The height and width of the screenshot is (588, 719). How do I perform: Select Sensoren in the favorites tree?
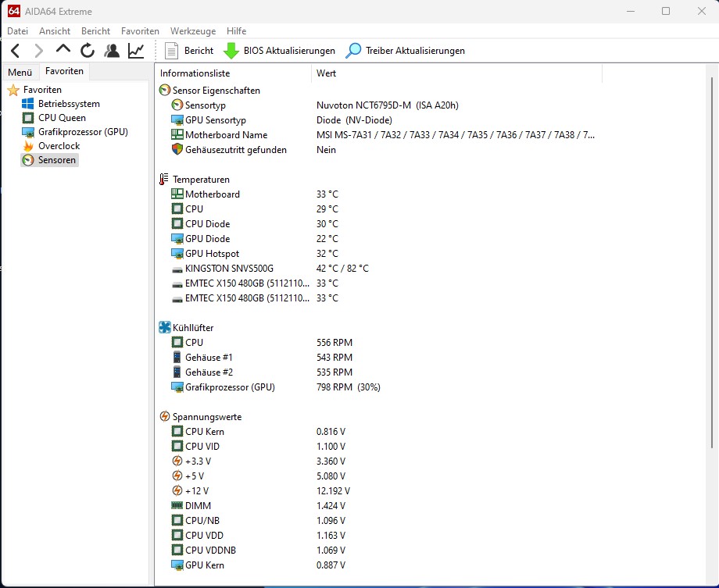click(56, 160)
